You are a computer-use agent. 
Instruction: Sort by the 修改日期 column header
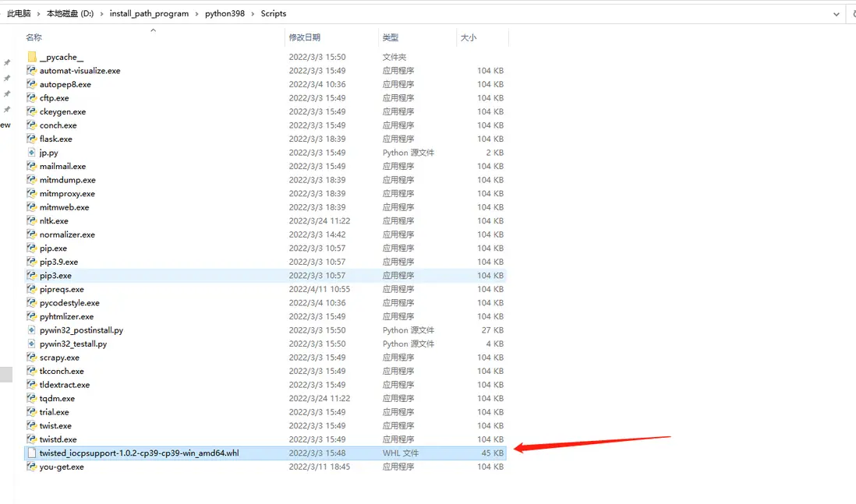coord(305,37)
